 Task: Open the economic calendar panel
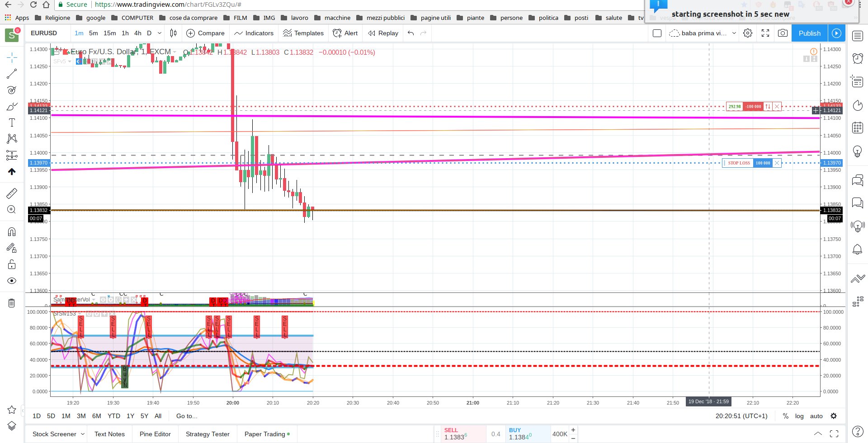pyautogui.click(x=858, y=127)
